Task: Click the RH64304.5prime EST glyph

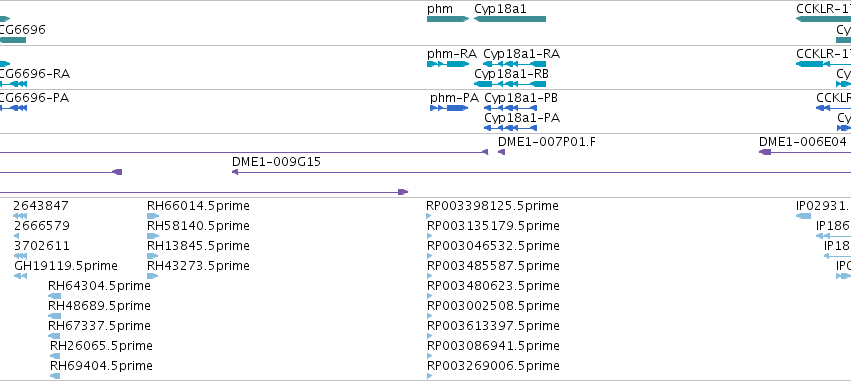Action: [x=54, y=296]
